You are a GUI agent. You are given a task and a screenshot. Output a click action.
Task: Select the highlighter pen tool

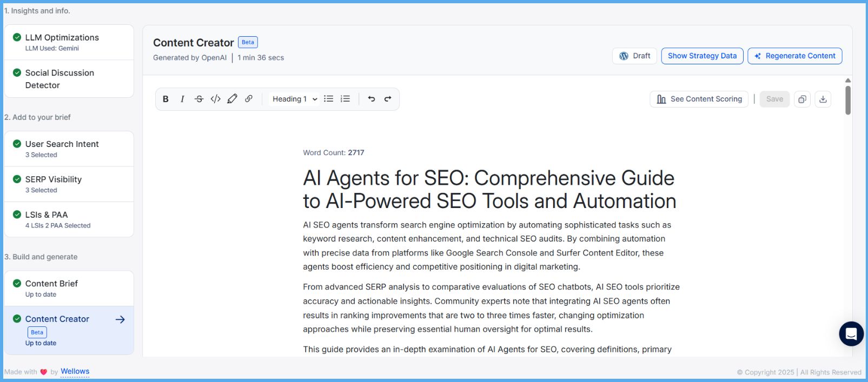coord(232,99)
